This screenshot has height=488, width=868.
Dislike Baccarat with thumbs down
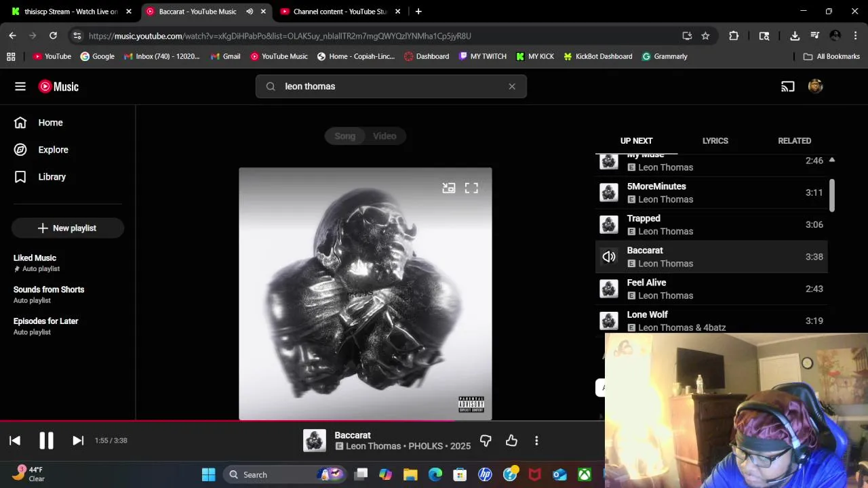[486, 441]
